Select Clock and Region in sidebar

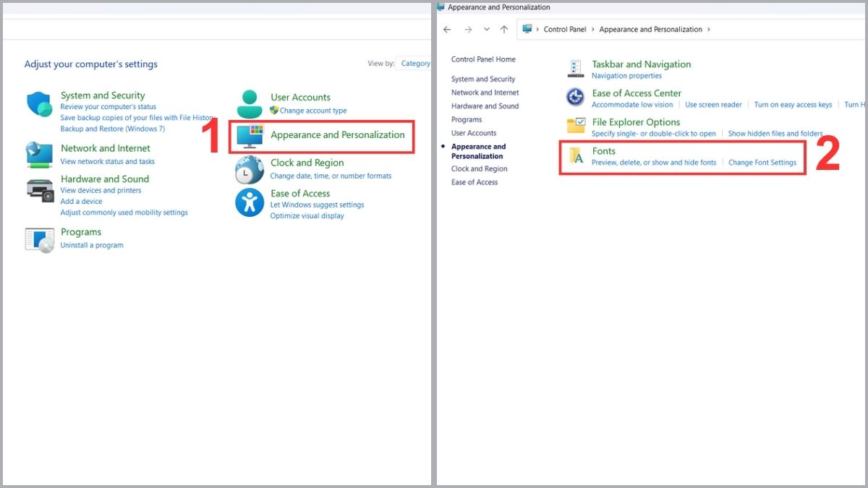point(480,168)
